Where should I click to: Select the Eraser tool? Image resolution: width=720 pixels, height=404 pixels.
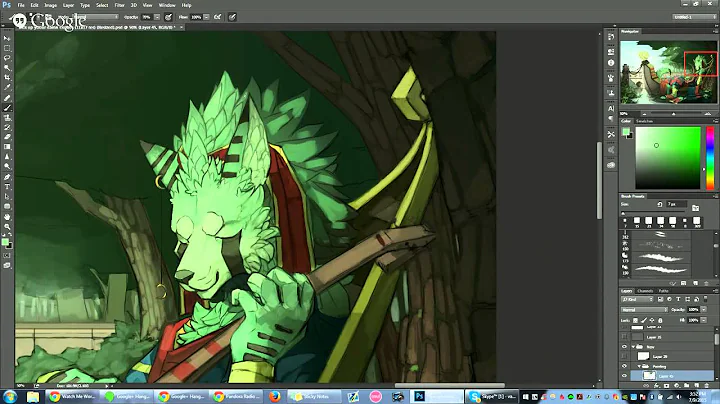tap(7, 137)
